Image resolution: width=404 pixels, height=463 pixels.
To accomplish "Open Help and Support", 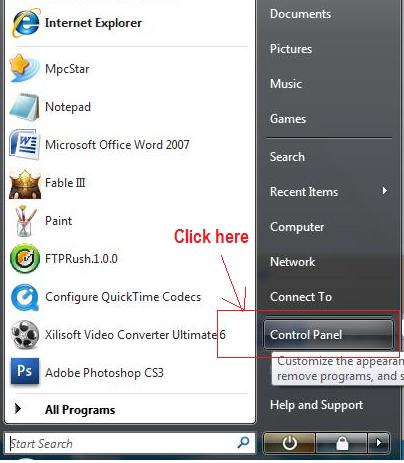I will click(x=316, y=405).
